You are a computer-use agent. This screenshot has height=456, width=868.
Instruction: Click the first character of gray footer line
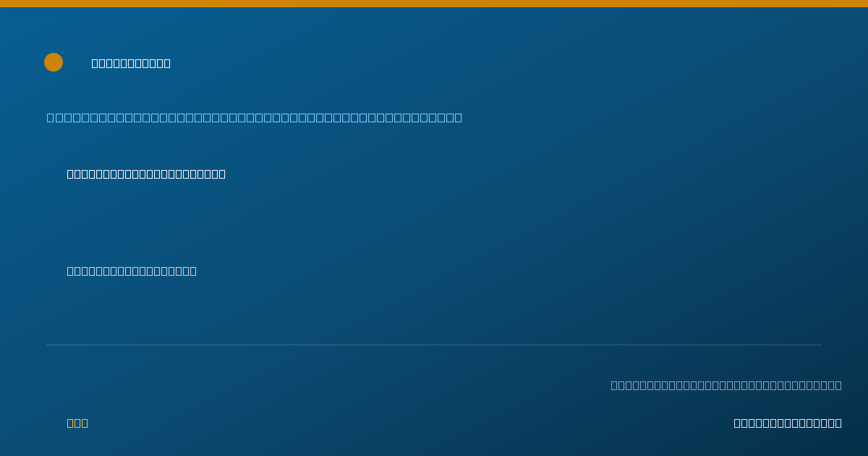[614, 385]
